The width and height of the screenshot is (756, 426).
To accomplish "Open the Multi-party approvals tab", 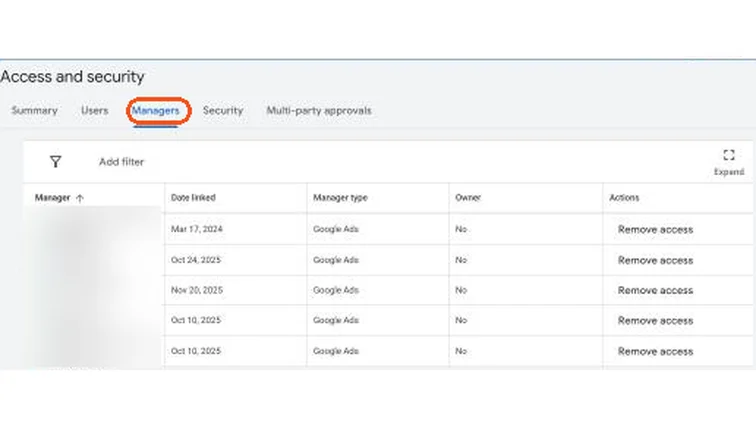I will [x=319, y=110].
